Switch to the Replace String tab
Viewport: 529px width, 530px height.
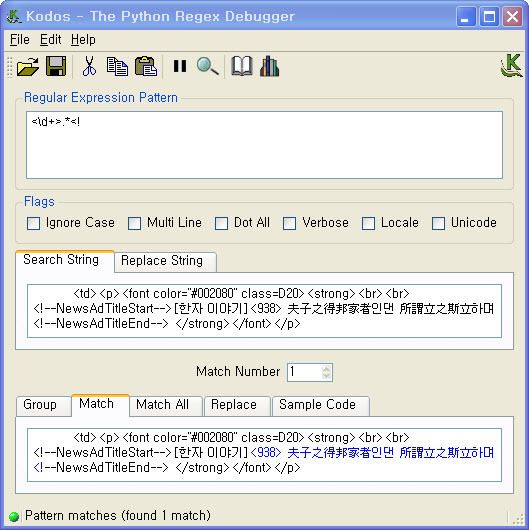(x=165, y=261)
